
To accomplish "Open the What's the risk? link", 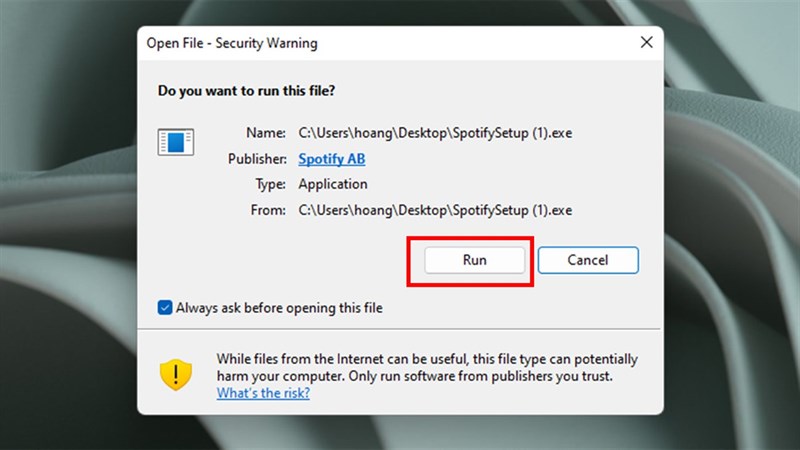I will (x=263, y=393).
